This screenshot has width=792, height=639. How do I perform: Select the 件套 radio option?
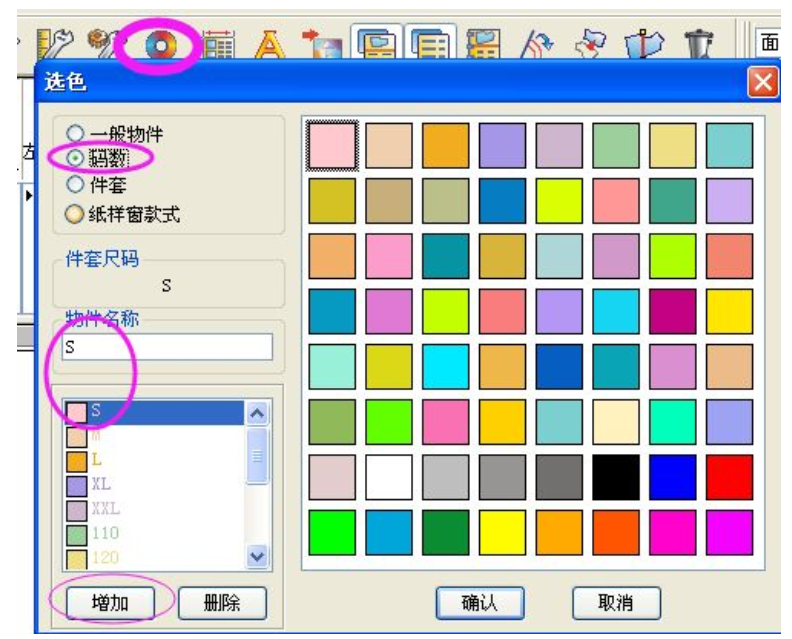[x=75, y=184]
